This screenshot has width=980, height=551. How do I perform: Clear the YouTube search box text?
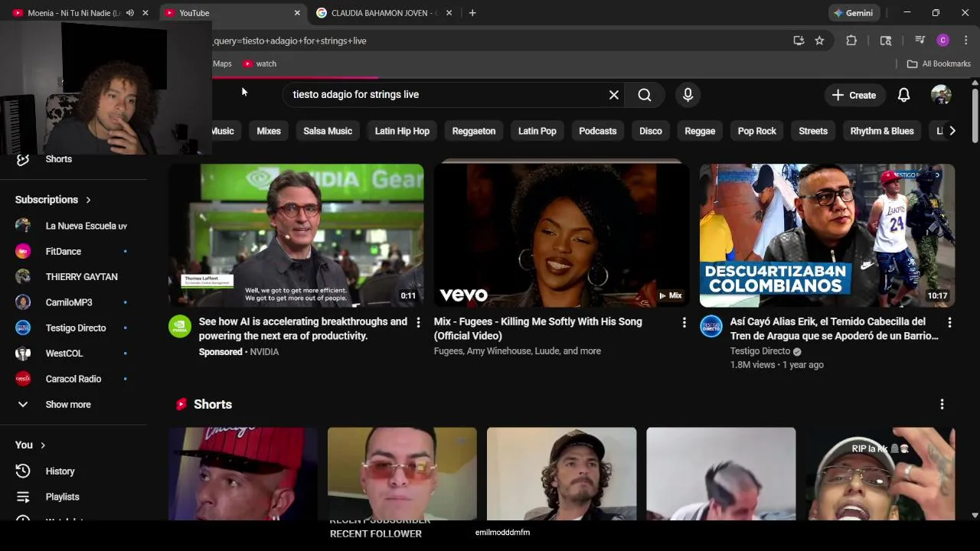click(613, 95)
